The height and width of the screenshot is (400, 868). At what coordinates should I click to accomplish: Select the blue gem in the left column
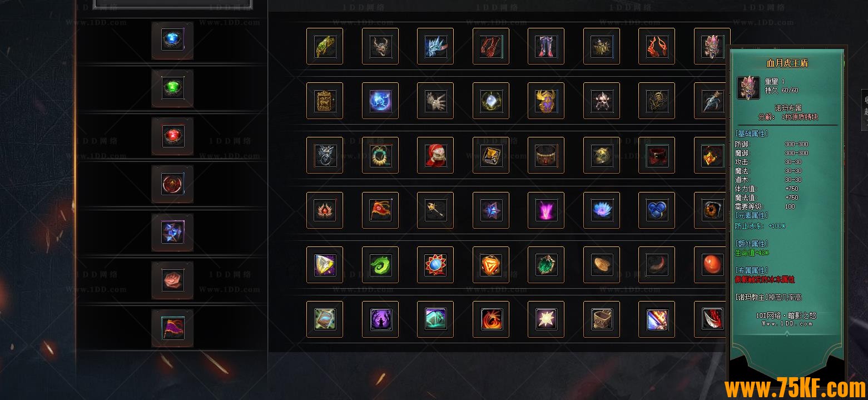pos(172,40)
